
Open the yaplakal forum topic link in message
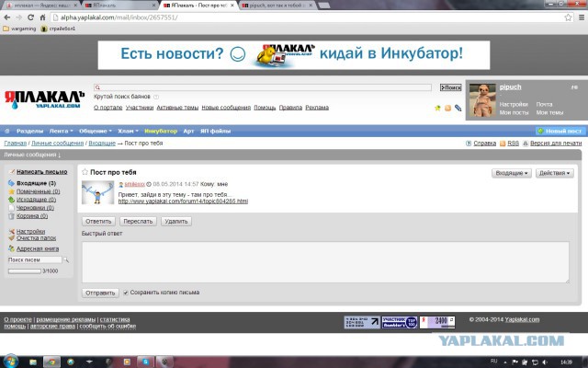(x=183, y=201)
